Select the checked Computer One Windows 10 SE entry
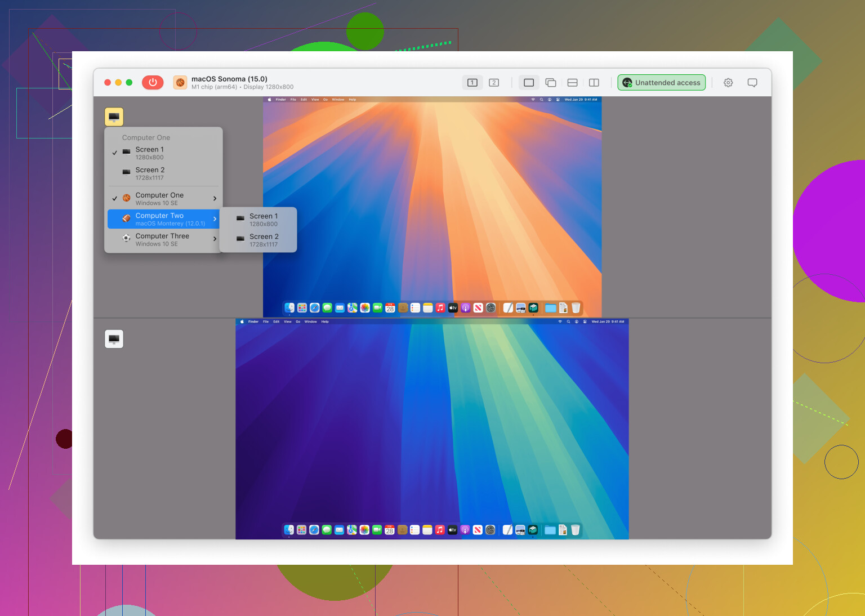Image resolution: width=865 pixels, height=616 pixels. [163, 199]
